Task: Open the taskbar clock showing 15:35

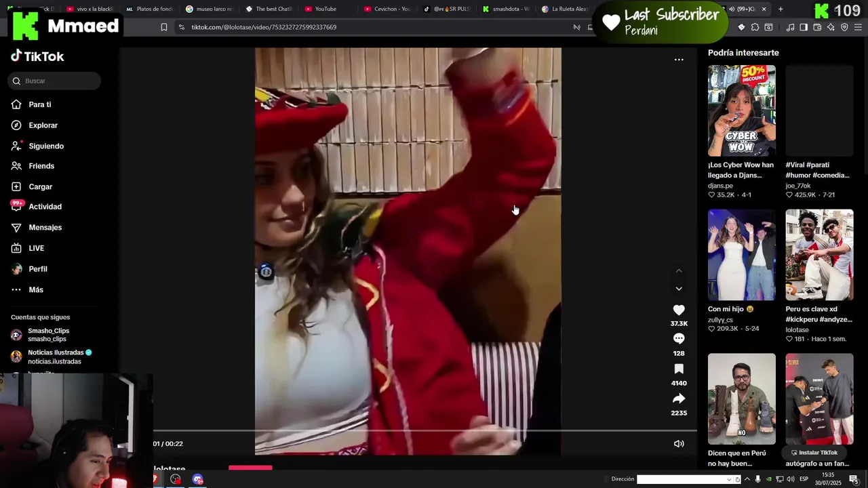Action: coord(829,479)
